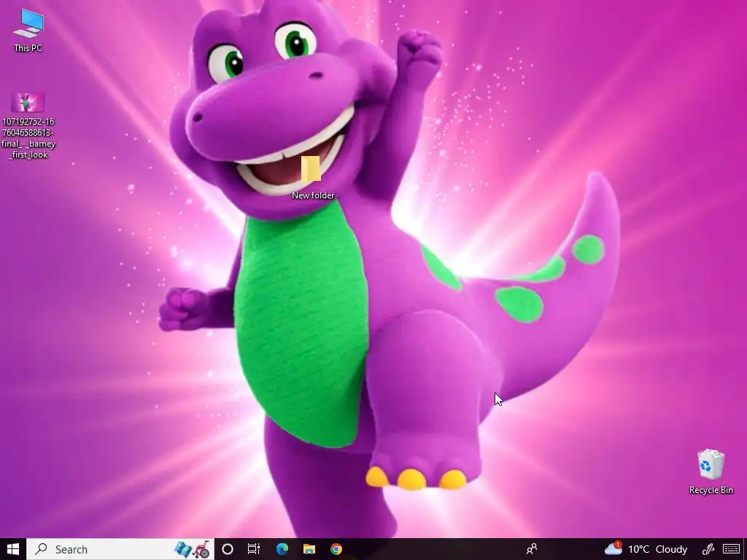Open Cortana from the taskbar circle
The height and width of the screenshot is (560, 747).
pos(228,549)
